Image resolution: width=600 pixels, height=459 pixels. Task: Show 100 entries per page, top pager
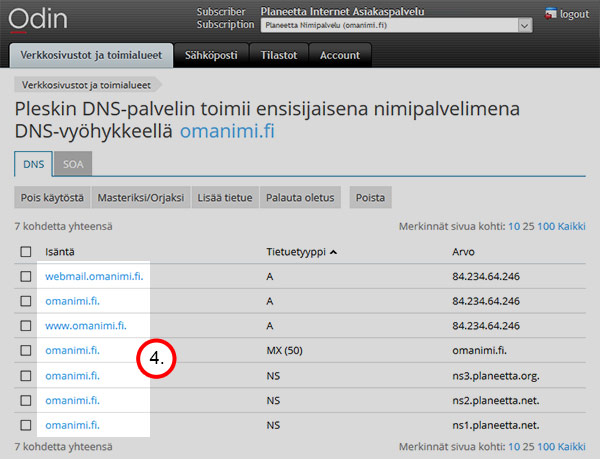[x=546, y=226]
